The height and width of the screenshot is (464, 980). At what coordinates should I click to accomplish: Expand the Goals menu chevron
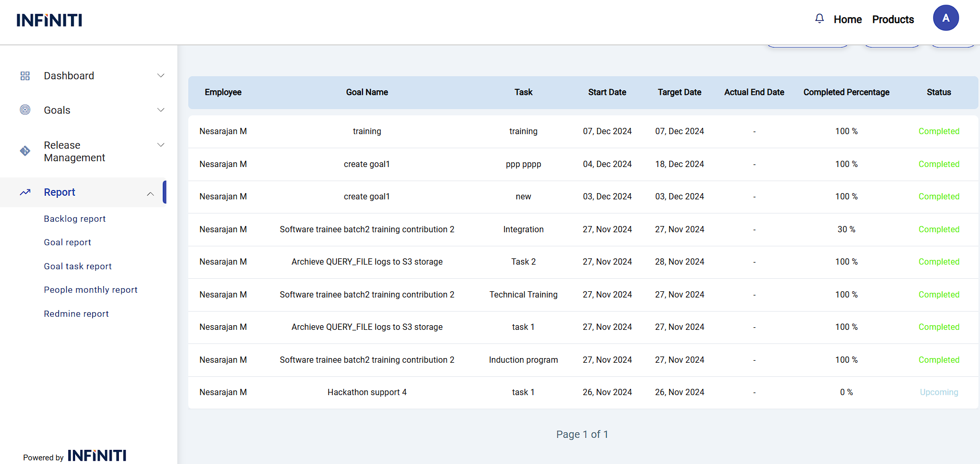pos(161,110)
